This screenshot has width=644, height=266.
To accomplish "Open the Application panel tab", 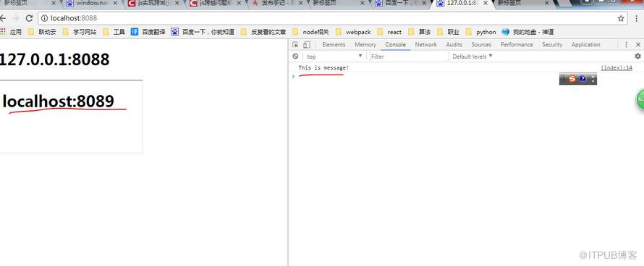I will click(x=585, y=45).
